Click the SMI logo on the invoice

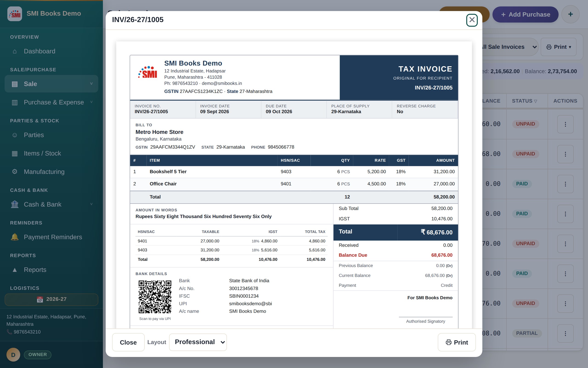pyautogui.click(x=147, y=72)
